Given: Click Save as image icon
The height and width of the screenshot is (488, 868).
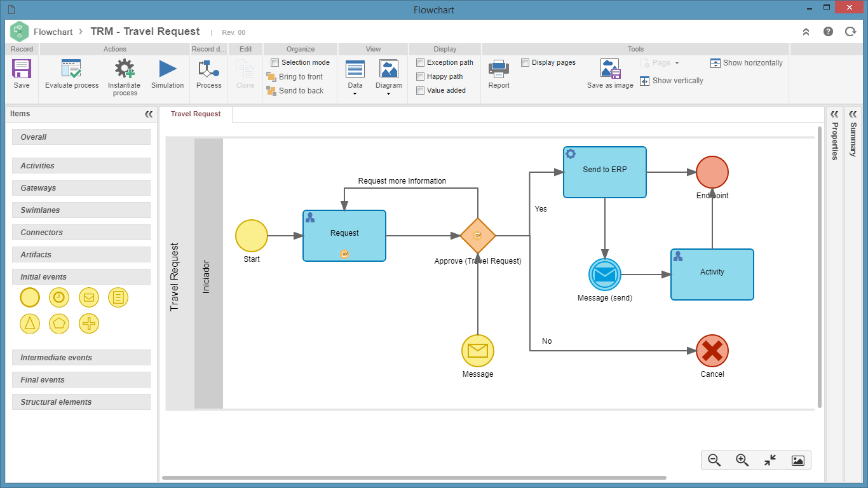Looking at the screenshot, I should pyautogui.click(x=610, y=69).
